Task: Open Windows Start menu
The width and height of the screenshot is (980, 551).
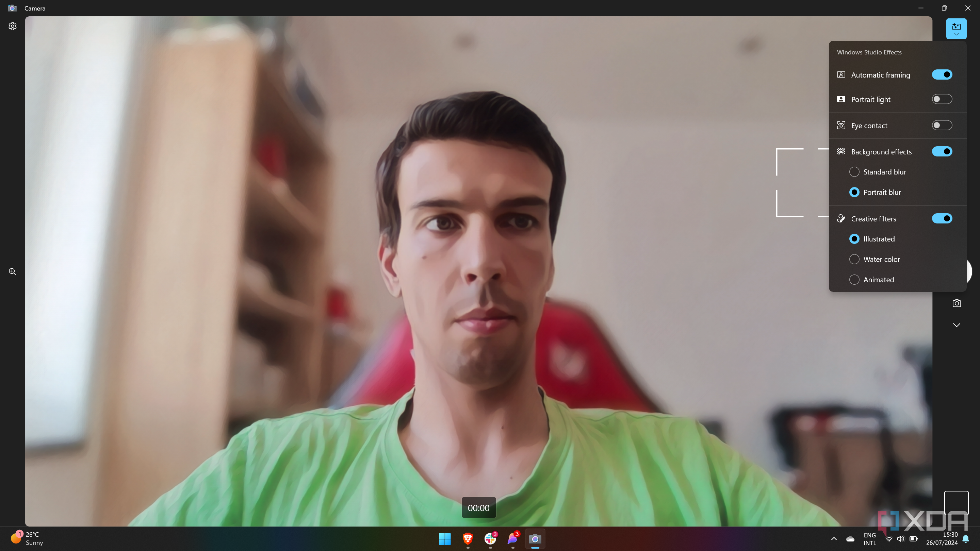Action: 445,539
